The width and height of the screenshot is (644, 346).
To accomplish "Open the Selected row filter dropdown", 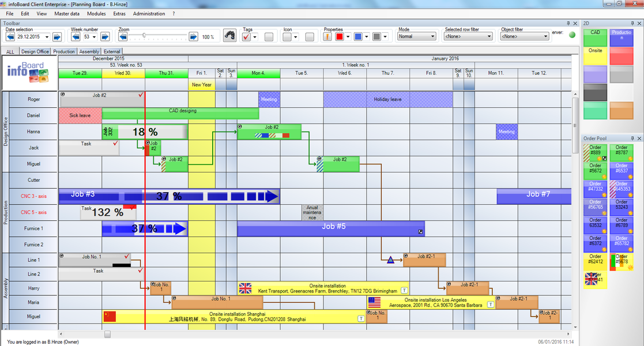I will coord(468,36).
